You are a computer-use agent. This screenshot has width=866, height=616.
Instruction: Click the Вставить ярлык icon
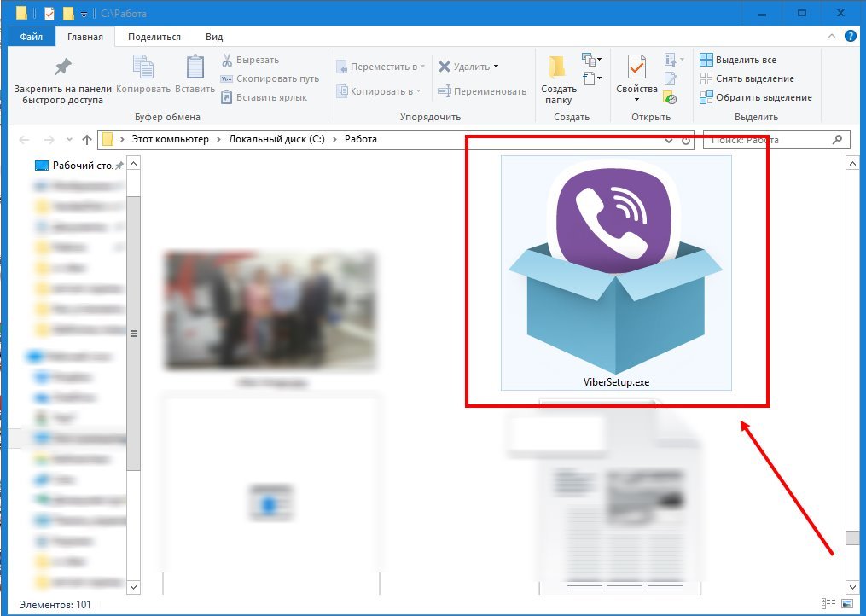(x=228, y=97)
